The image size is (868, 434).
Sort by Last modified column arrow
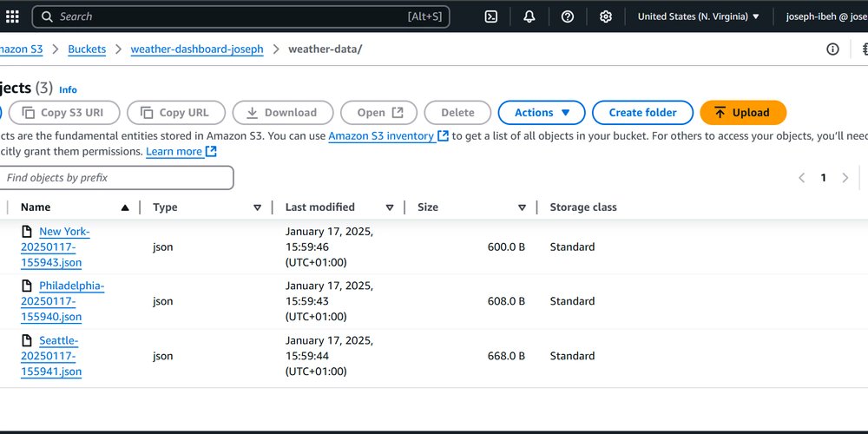coord(390,207)
